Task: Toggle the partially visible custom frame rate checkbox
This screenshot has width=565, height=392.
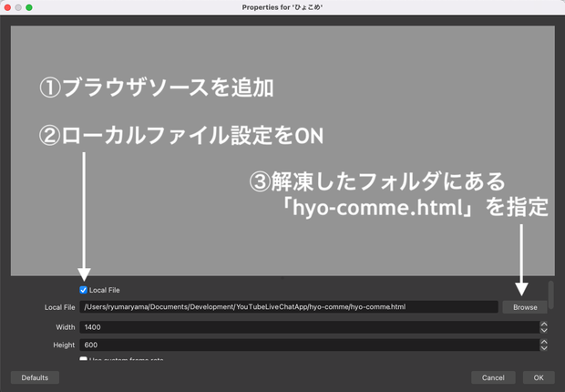Action: [x=83, y=358]
